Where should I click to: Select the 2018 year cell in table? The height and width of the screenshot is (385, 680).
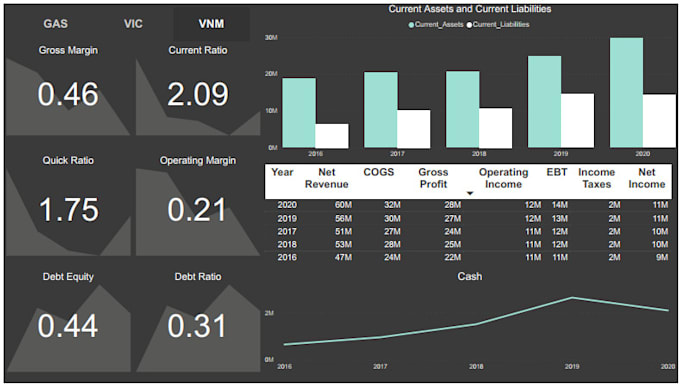click(x=287, y=245)
